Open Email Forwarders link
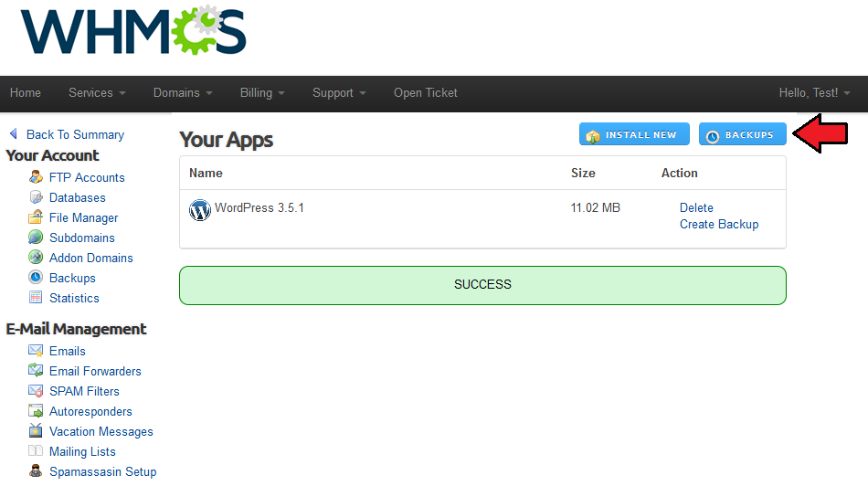The height and width of the screenshot is (486, 868). (x=95, y=371)
